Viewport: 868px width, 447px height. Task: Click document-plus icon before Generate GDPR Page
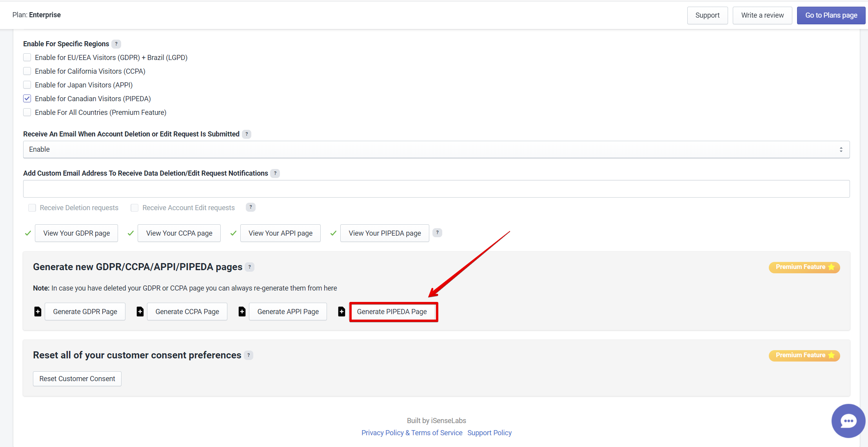point(38,312)
